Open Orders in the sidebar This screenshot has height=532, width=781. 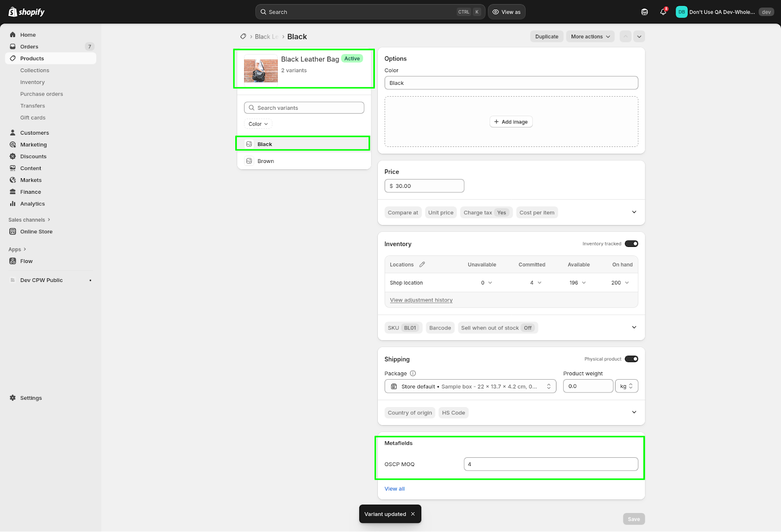pos(29,47)
